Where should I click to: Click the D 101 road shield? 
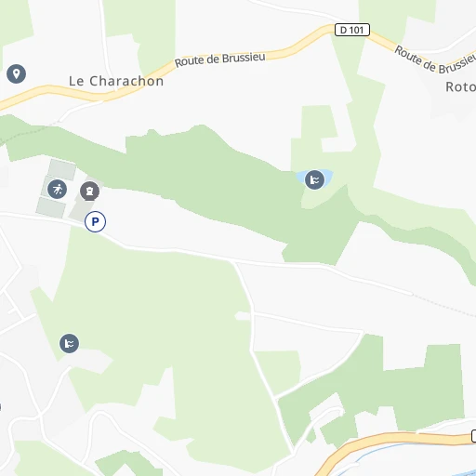coord(352,30)
